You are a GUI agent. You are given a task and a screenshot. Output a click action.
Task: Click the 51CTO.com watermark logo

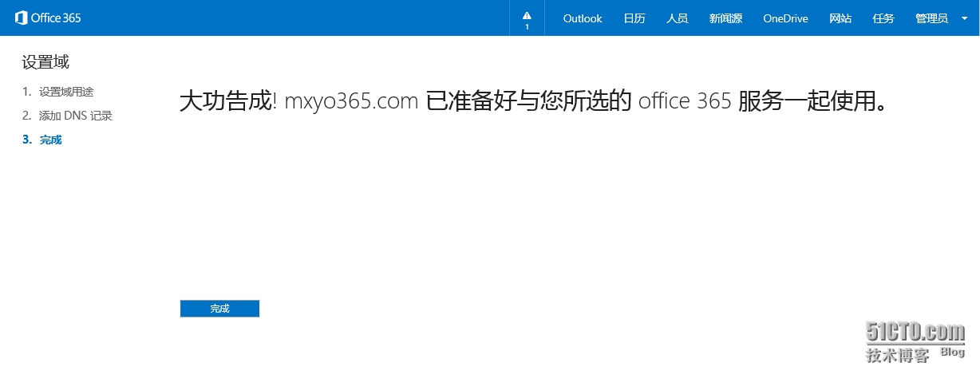coord(915,333)
